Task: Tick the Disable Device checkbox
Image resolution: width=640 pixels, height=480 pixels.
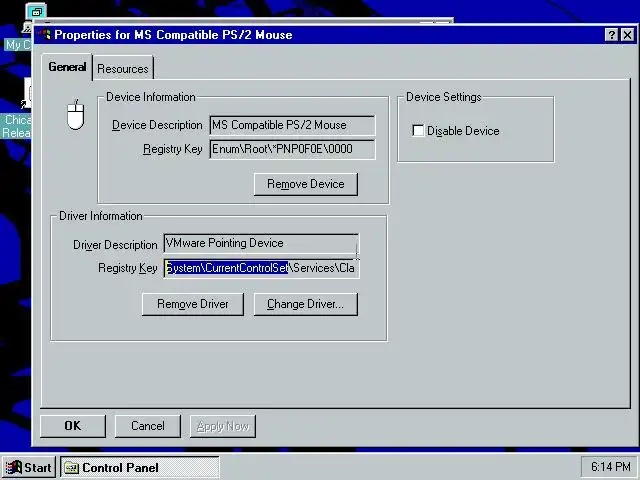Action: coord(418,131)
